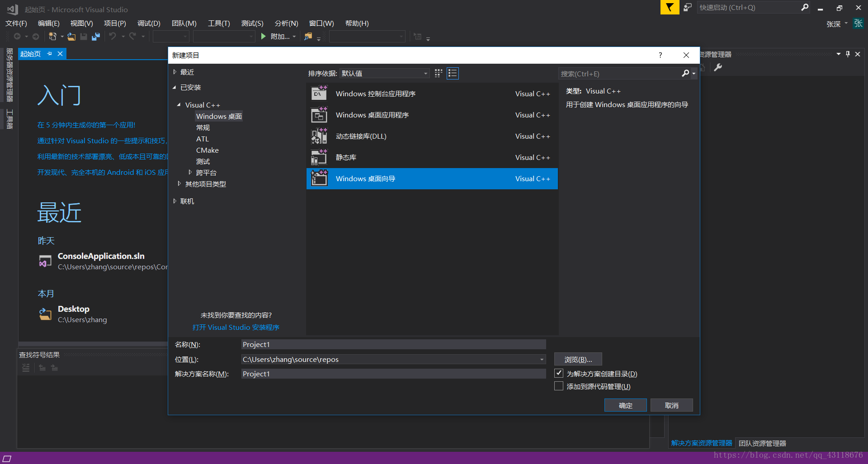Click the properties wrench icon in solution explorer

[x=718, y=67]
